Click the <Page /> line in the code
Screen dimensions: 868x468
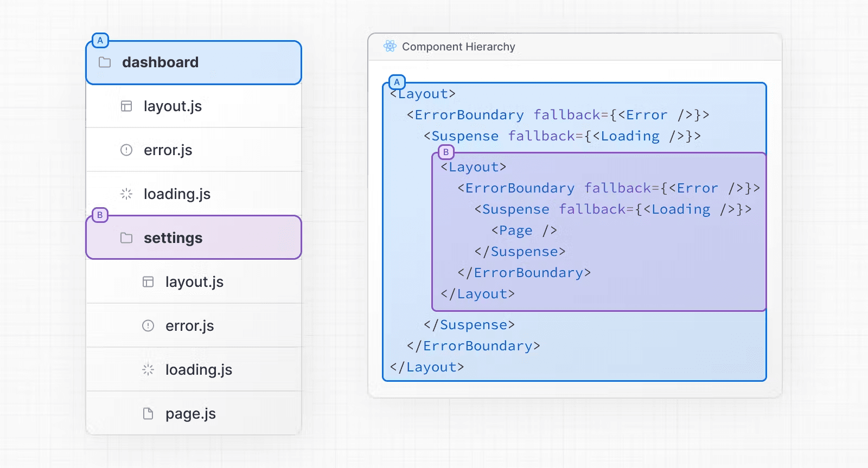click(x=524, y=230)
